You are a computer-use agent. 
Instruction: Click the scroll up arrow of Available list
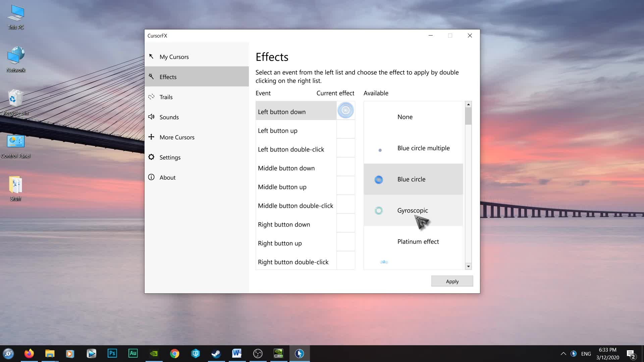click(468, 105)
